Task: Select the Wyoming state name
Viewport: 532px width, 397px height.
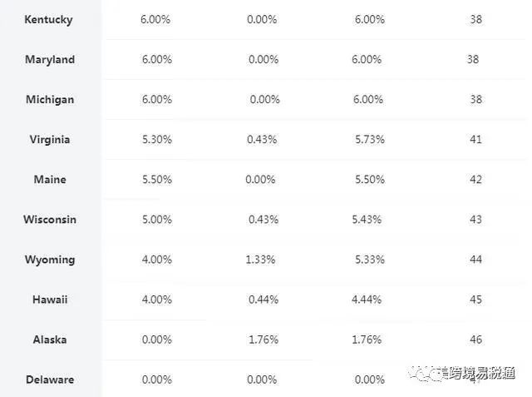Action: pyautogui.click(x=50, y=259)
